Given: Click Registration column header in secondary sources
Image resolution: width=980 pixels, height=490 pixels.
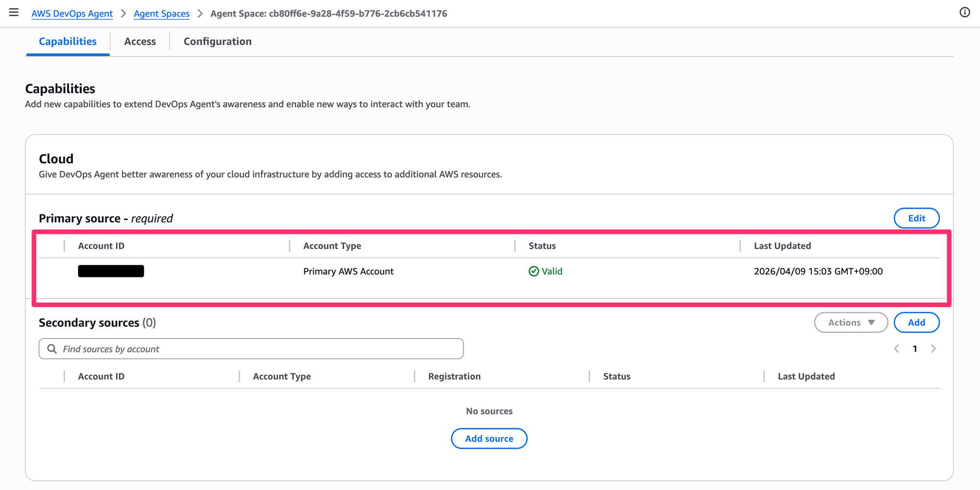Looking at the screenshot, I should (x=454, y=376).
